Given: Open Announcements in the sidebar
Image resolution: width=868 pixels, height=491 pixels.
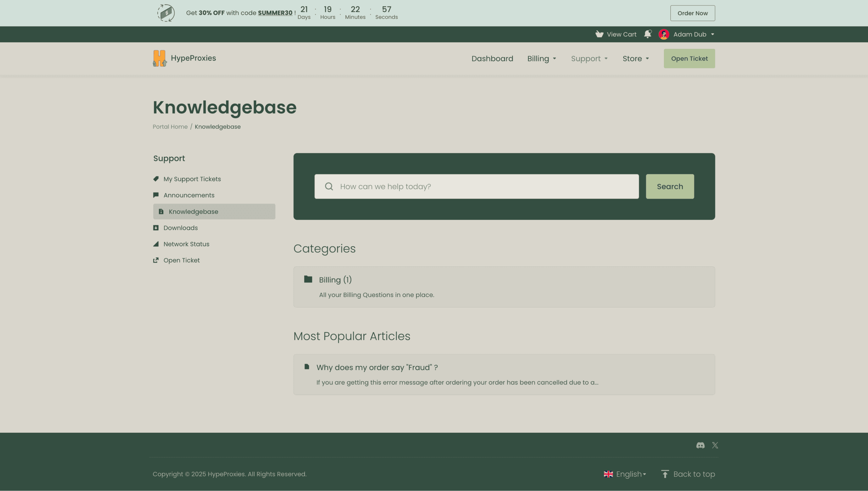Looking at the screenshot, I should (189, 195).
